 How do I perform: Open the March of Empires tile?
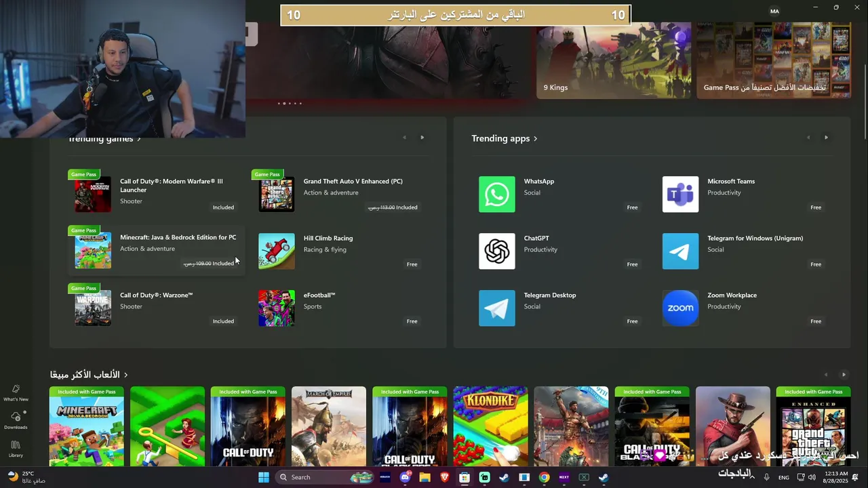click(x=329, y=426)
